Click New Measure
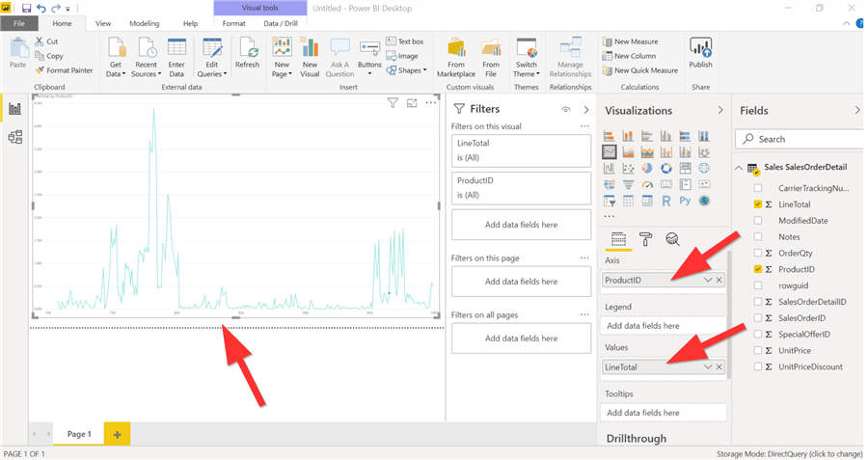This screenshot has height=460, width=868. pos(631,41)
